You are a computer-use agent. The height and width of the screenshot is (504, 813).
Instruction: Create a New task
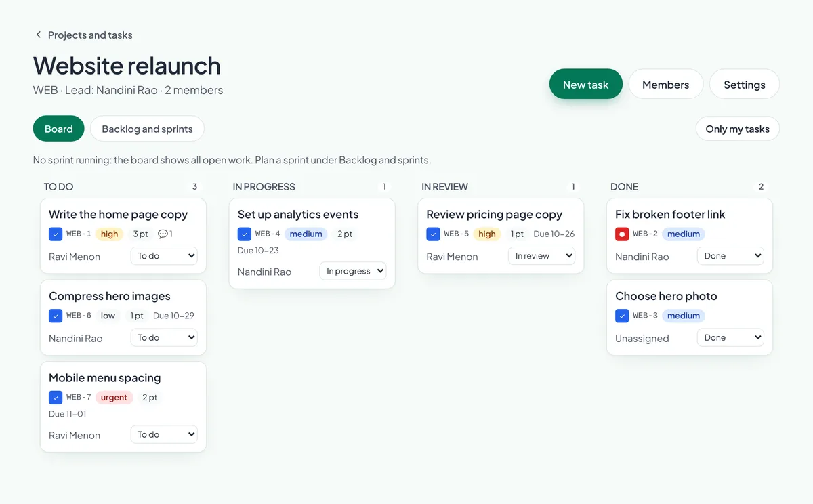tap(586, 84)
